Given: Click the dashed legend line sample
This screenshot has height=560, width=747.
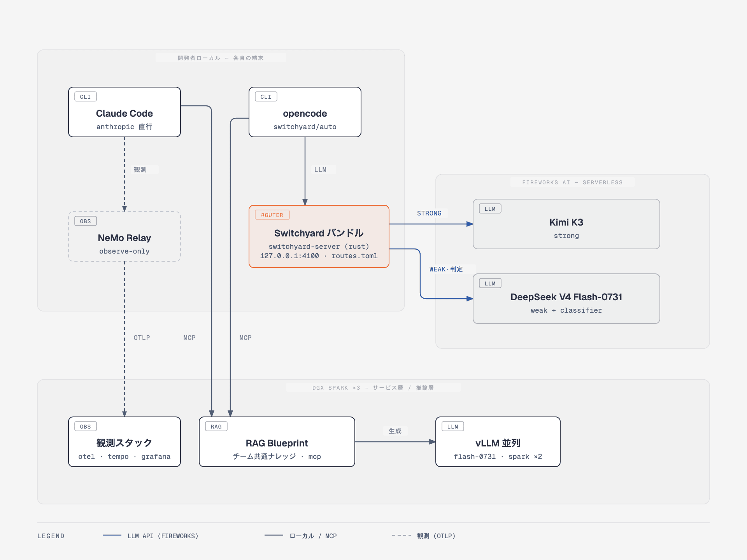Looking at the screenshot, I should tap(402, 535).
